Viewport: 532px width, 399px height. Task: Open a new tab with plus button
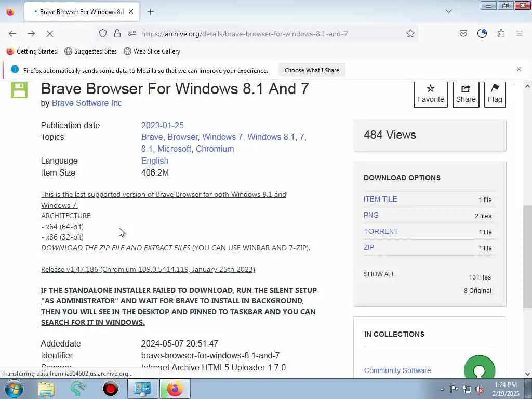(x=150, y=12)
